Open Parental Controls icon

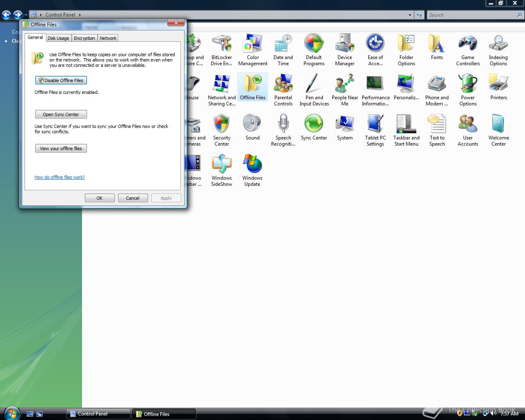coord(283,90)
